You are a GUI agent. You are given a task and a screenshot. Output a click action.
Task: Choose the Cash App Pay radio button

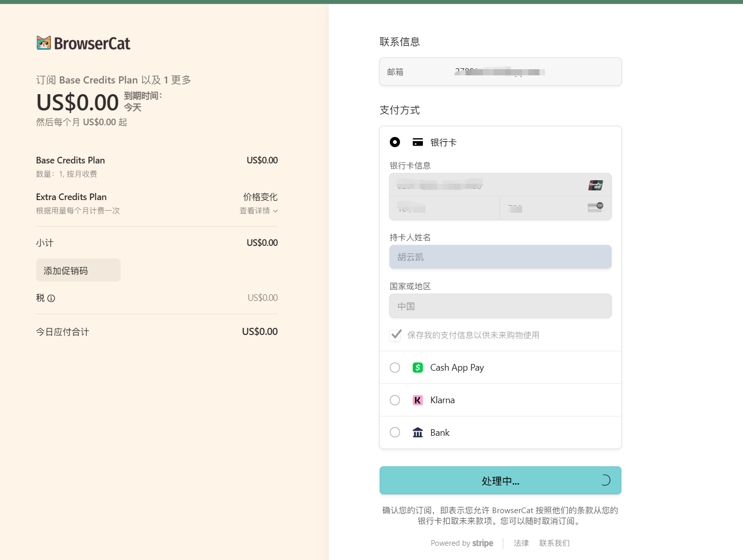395,367
